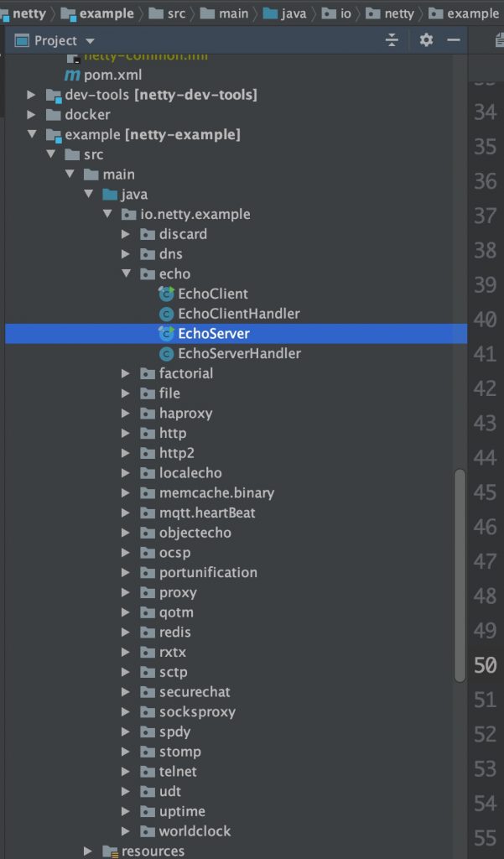Viewport: 504px width, 859px height.
Task: Click the docker folder icon
Action: point(53,114)
